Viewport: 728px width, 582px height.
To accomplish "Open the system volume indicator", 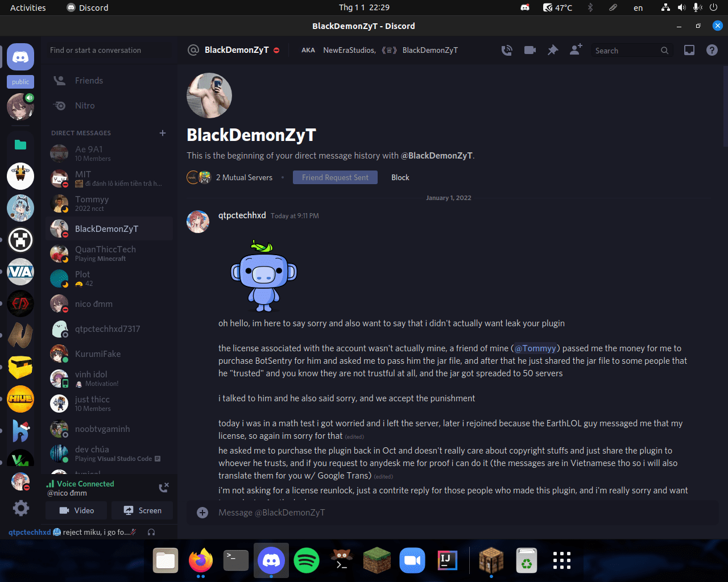I will [681, 7].
